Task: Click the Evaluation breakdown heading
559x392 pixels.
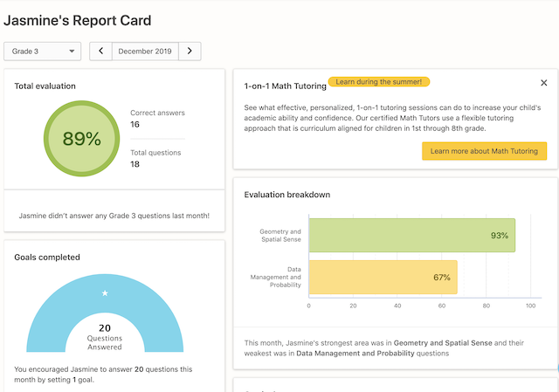Action: 286,195
